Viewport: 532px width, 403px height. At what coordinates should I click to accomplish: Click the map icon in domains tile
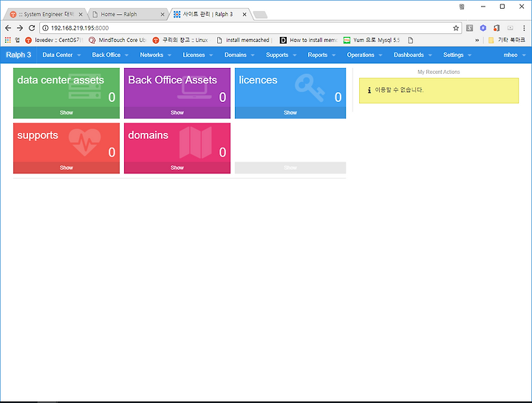click(196, 142)
